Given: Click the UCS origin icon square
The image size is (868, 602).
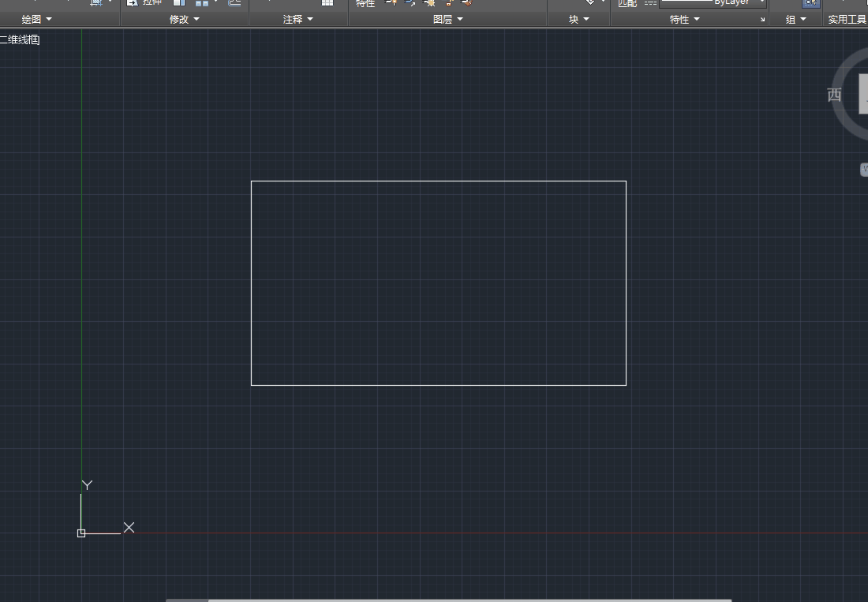Looking at the screenshot, I should pos(81,533).
